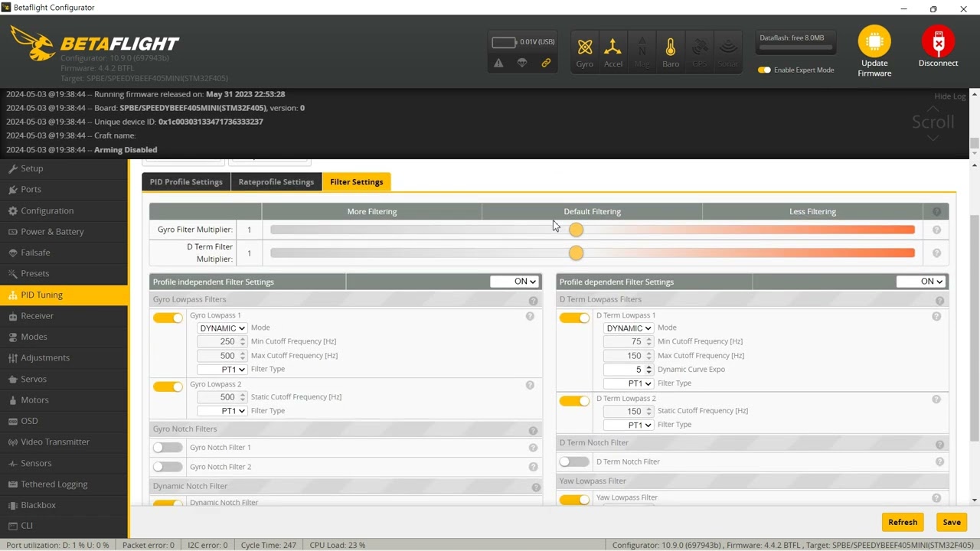The image size is (980, 551).
Task: Show help for Gyro Notch Filter 2
Action: [x=533, y=467]
